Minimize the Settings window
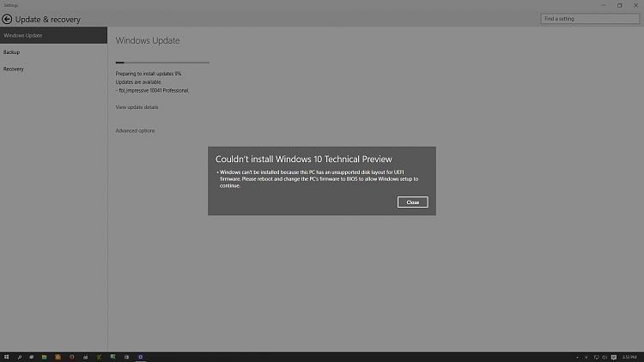The width and height of the screenshot is (644, 362). coord(604,5)
